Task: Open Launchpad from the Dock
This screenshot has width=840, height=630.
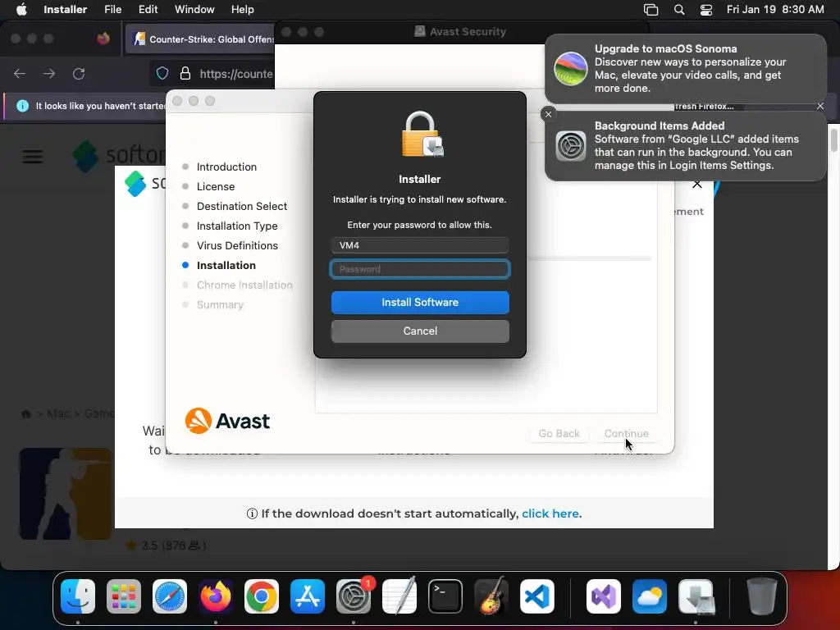Action: click(x=124, y=596)
